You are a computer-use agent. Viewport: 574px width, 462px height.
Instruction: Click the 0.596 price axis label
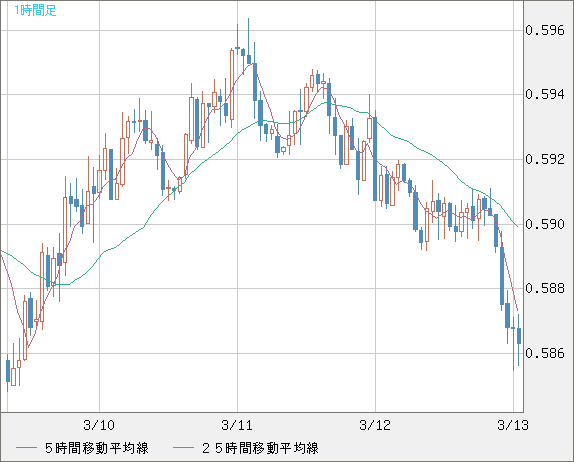pos(545,30)
